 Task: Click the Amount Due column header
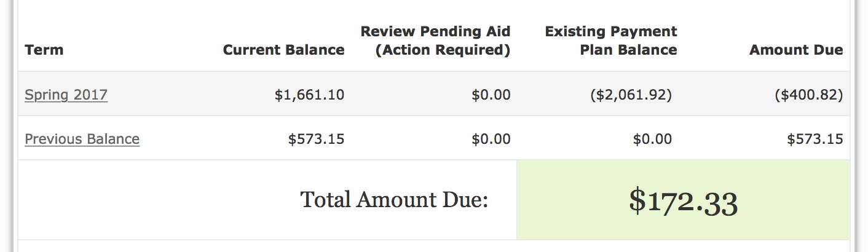[x=796, y=50]
